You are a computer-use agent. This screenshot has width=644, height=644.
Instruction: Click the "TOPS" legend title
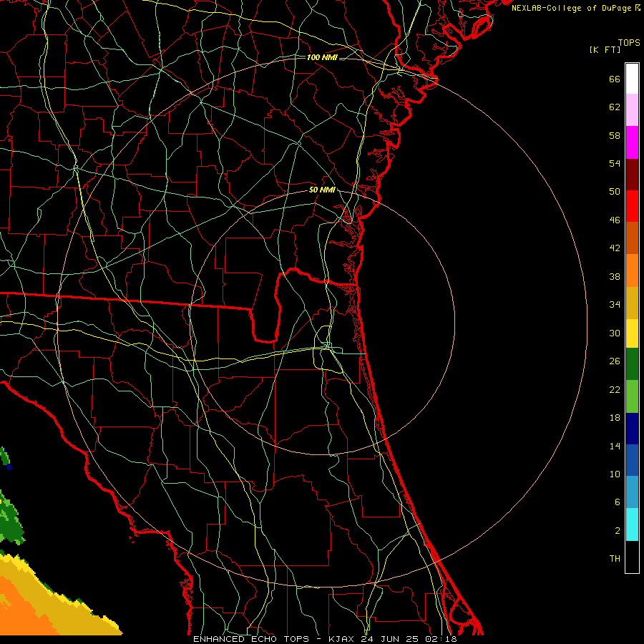click(629, 42)
